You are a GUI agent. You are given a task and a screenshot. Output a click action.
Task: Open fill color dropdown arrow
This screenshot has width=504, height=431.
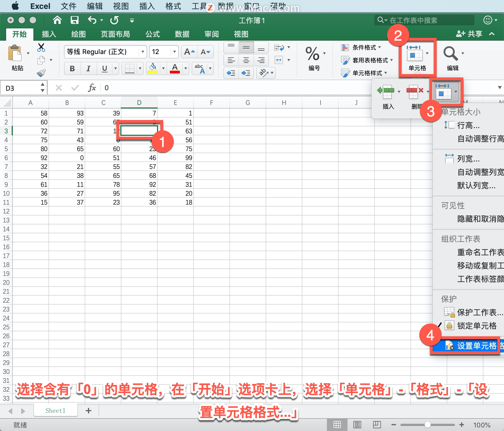click(x=163, y=68)
